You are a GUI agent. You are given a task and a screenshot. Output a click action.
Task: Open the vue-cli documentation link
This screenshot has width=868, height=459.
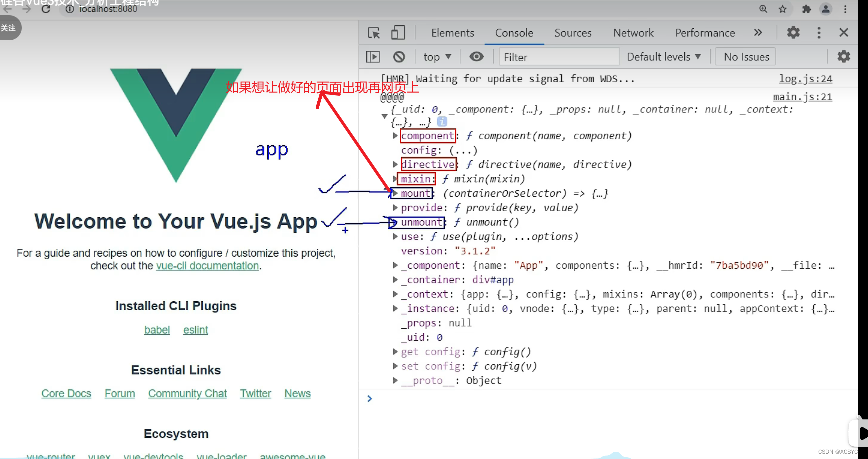point(207,266)
